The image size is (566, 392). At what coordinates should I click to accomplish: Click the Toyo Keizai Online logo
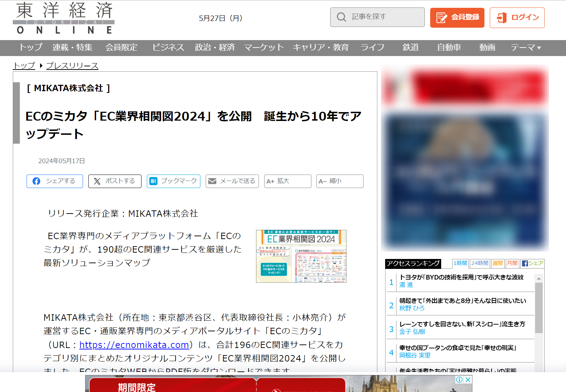[64, 18]
